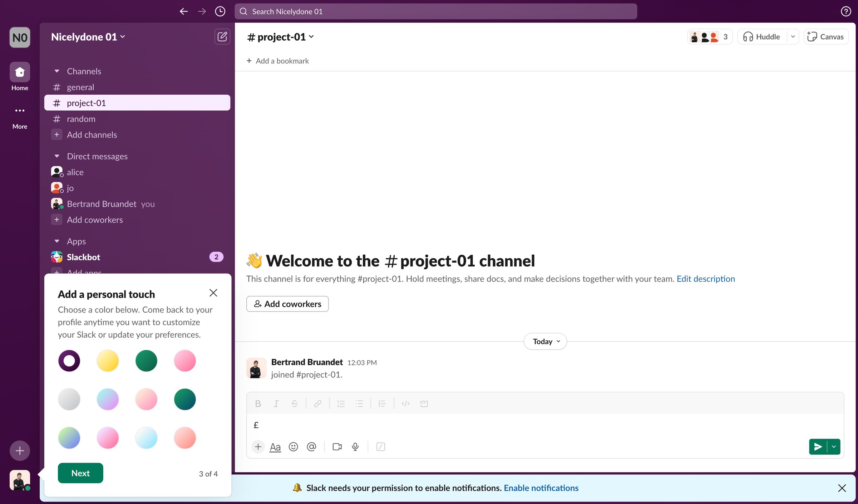Image resolution: width=858 pixels, height=504 pixels.
Task: Open the emoji picker in composer
Action: 293,447
